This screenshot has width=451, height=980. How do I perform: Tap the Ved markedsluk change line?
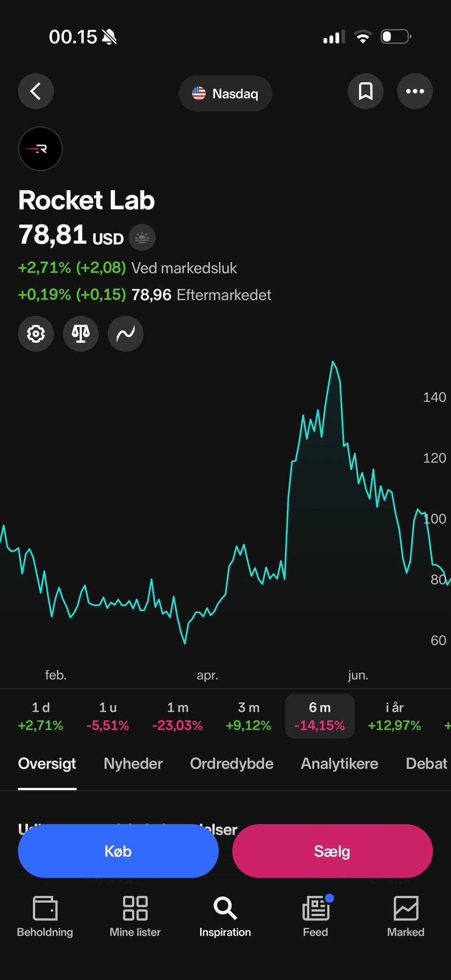127,268
